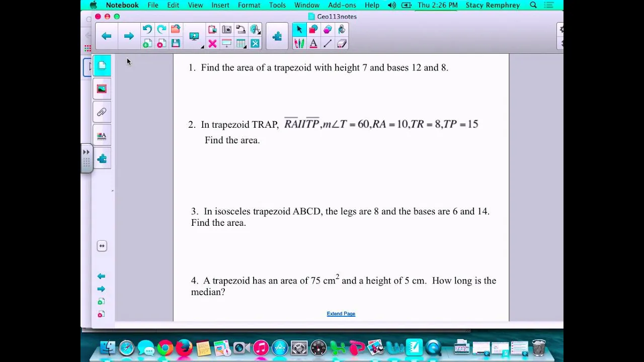Toggle the Screen Shade icon
Screen dimensions: 644x362
pyautogui.click(x=227, y=44)
